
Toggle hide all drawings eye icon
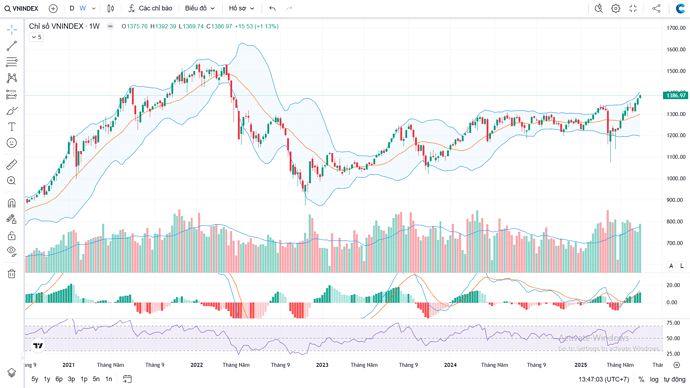point(12,251)
